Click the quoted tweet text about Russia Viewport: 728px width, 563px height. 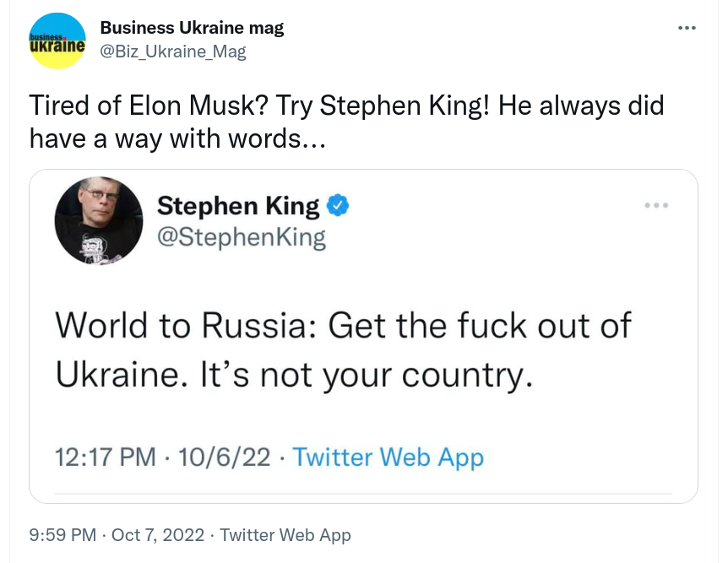click(343, 349)
